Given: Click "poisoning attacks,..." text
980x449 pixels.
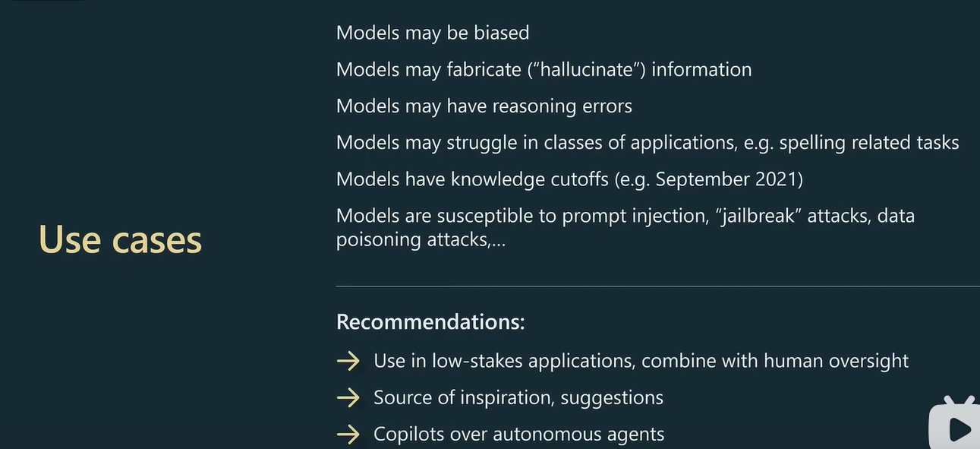Looking at the screenshot, I should click(x=421, y=239).
